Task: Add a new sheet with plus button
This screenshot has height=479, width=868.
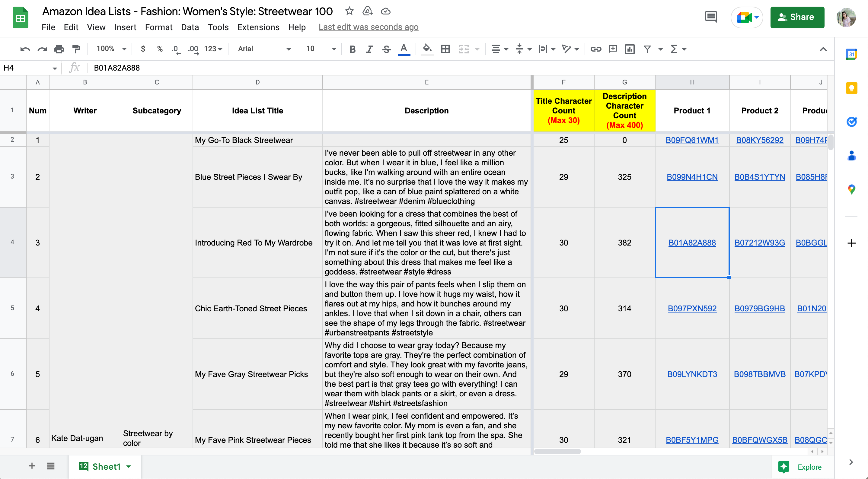Action: coord(32,466)
